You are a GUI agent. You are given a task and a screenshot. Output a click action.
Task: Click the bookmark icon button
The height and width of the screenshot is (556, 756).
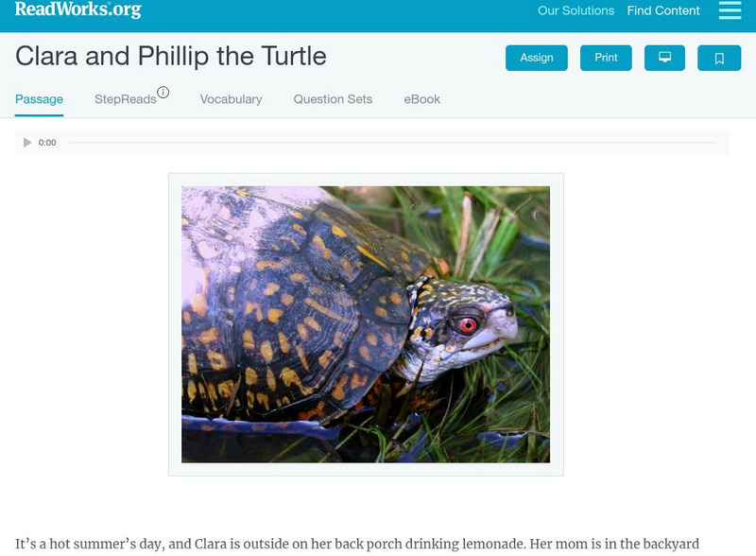(718, 58)
